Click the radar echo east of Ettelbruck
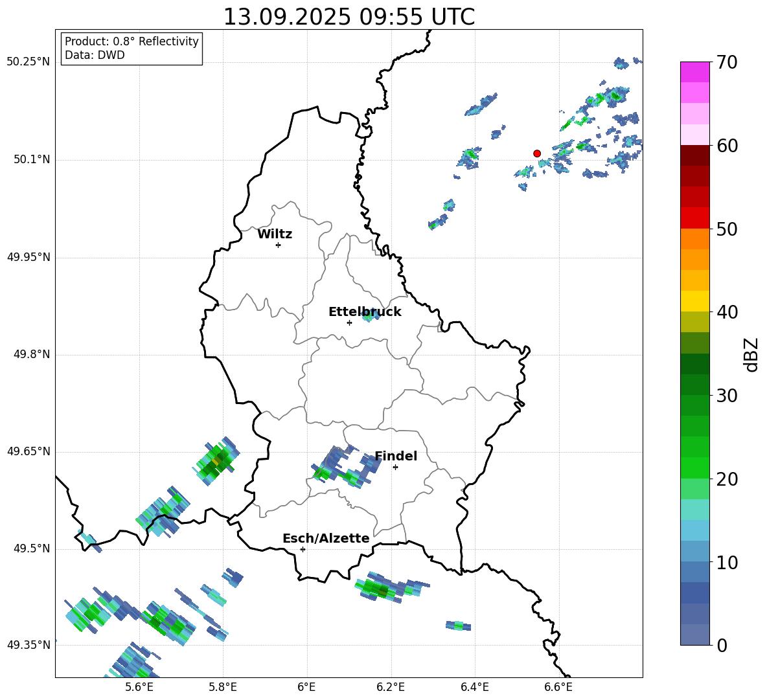Screen dimensions: 767x700 tap(371, 316)
